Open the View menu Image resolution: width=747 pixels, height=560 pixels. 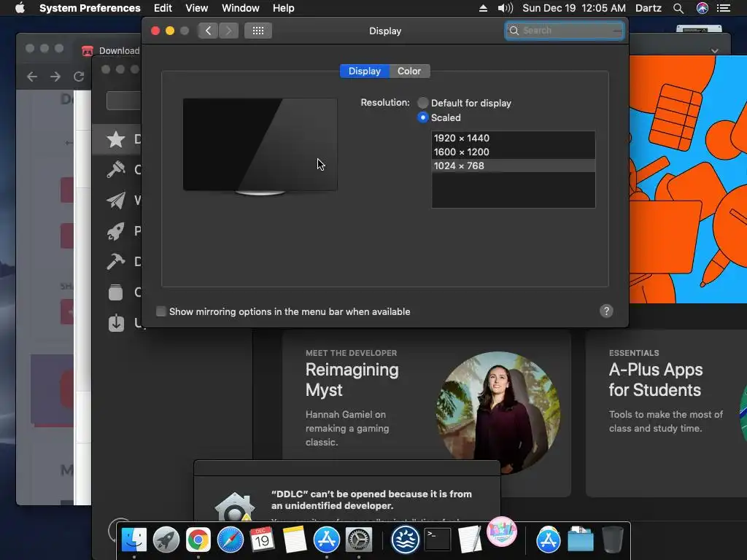(197, 8)
